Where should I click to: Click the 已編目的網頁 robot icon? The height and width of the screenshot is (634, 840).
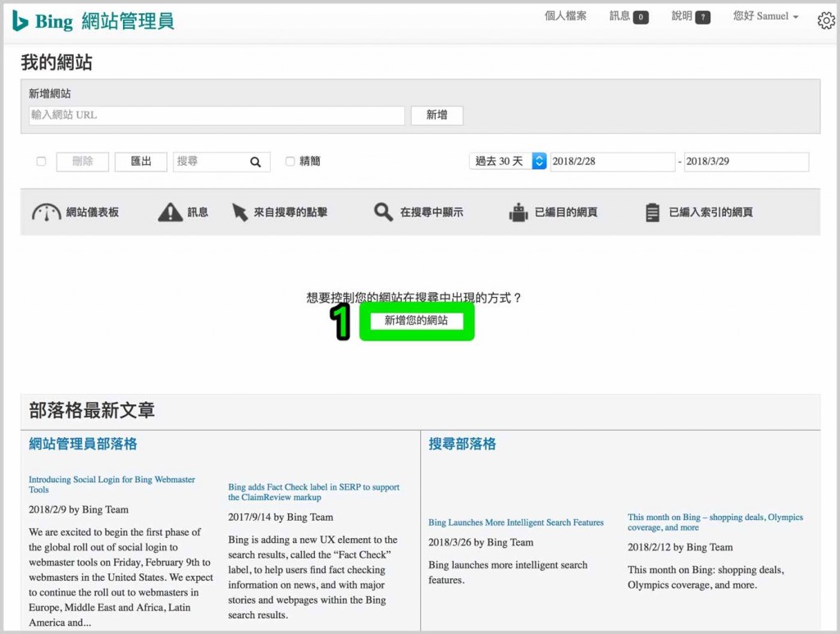click(x=518, y=212)
